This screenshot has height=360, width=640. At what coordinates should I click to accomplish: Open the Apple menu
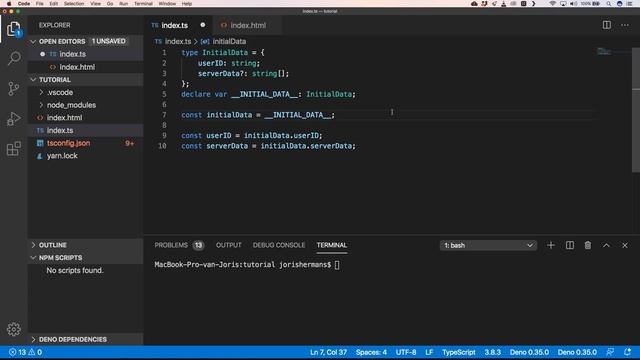[9, 4]
